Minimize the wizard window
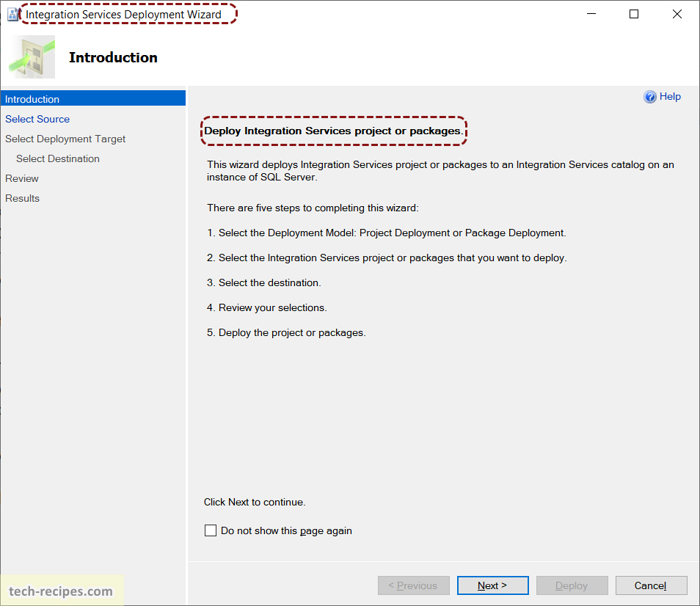 point(591,14)
